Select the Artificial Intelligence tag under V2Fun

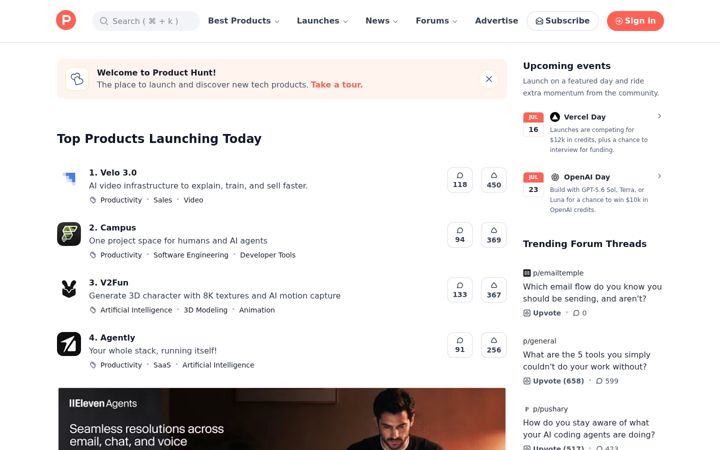click(x=136, y=310)
